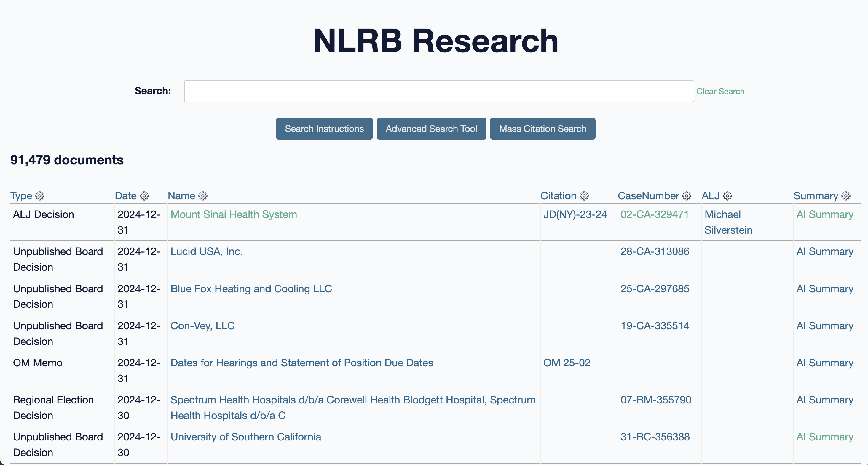Image resolution: width=868 pixels, height=465 pixels.
Task: Open the ALJ column settings gear
Action: [727, 196]
